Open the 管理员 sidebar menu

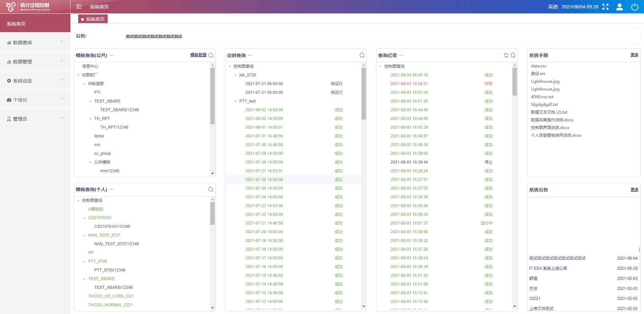coord(35,119)
